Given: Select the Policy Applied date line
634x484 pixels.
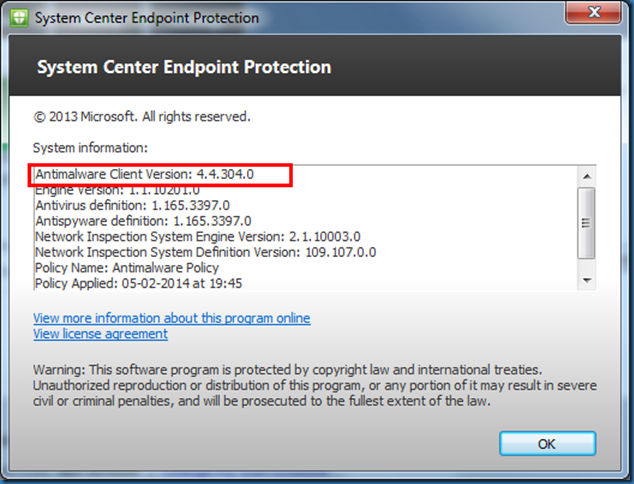Looking at the screenshot, I should pos(137,283).
